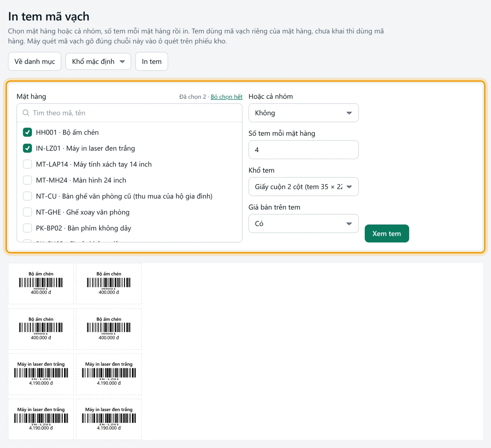Click the In tem print button
491x448 pixels.
click(x=152, y=61)
